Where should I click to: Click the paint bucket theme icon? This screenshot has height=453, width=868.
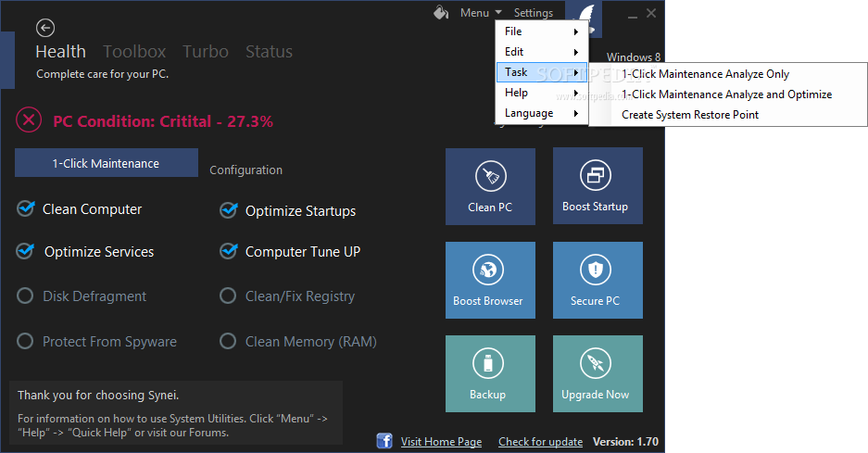tap(441, 12)
